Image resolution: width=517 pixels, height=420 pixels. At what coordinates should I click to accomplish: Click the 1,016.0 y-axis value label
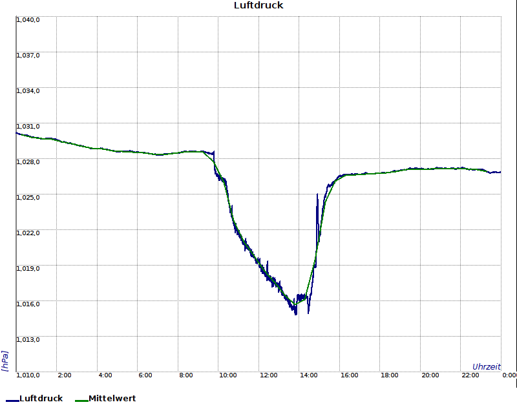28,304
